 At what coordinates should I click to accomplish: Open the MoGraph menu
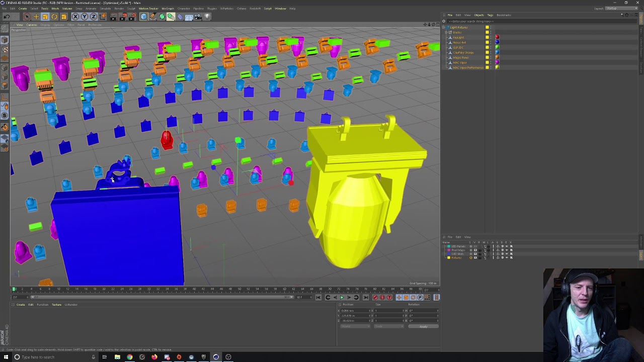point(168,9)
